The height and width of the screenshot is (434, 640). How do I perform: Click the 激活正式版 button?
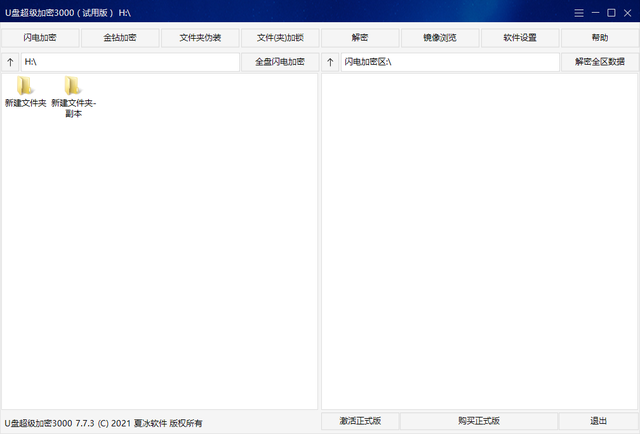click(x=360, y=421)
